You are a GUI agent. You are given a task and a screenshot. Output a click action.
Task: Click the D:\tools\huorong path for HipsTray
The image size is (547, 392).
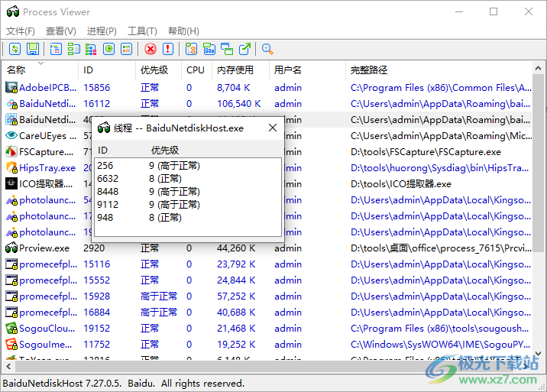point(439,168)
